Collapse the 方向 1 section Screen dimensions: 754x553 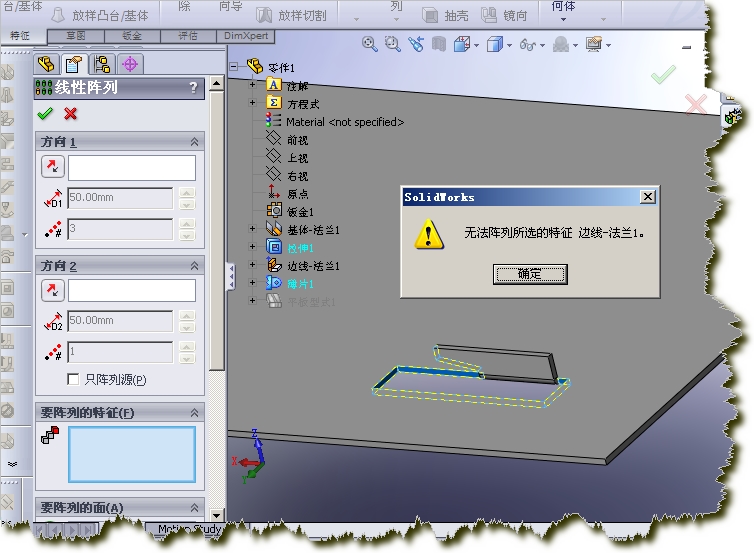[194, 142]
